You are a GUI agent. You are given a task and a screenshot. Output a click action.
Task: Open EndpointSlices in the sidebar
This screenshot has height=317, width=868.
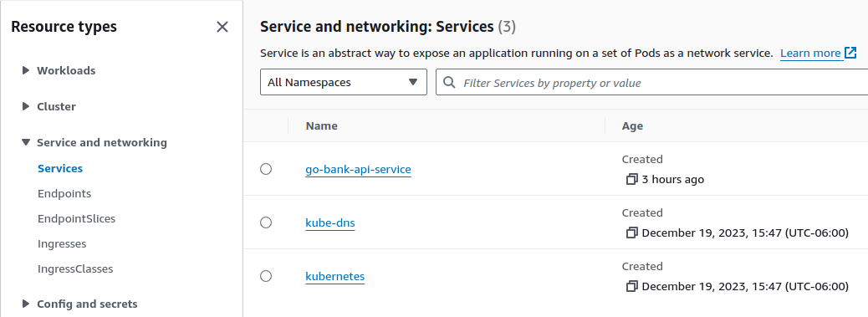(x=76, y=218)
